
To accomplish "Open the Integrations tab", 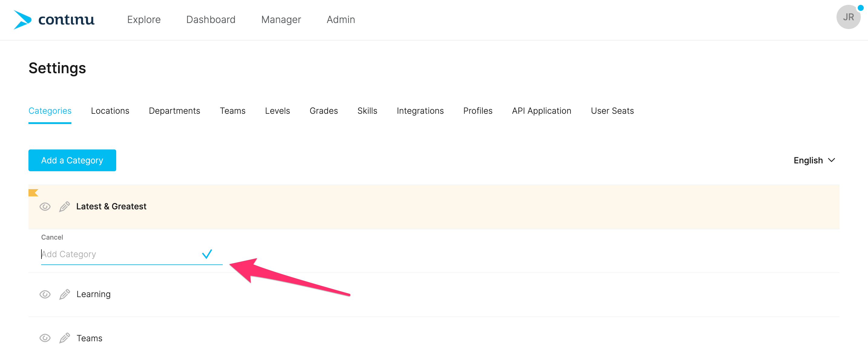I will 420,111.
